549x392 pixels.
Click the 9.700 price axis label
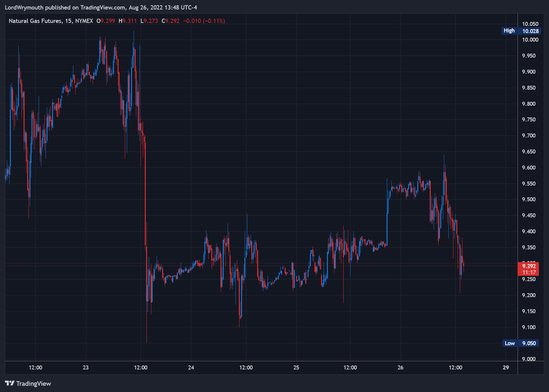coord(529,136)
